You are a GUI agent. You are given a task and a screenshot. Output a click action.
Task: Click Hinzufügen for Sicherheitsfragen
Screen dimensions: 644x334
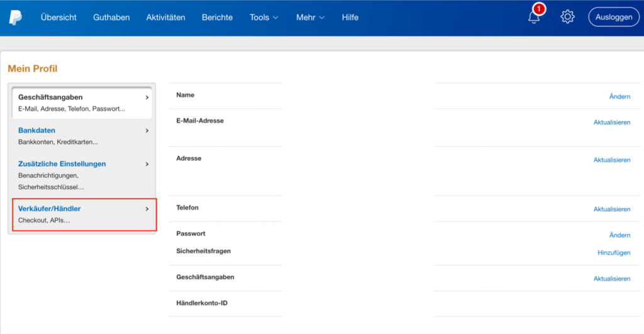614,253
